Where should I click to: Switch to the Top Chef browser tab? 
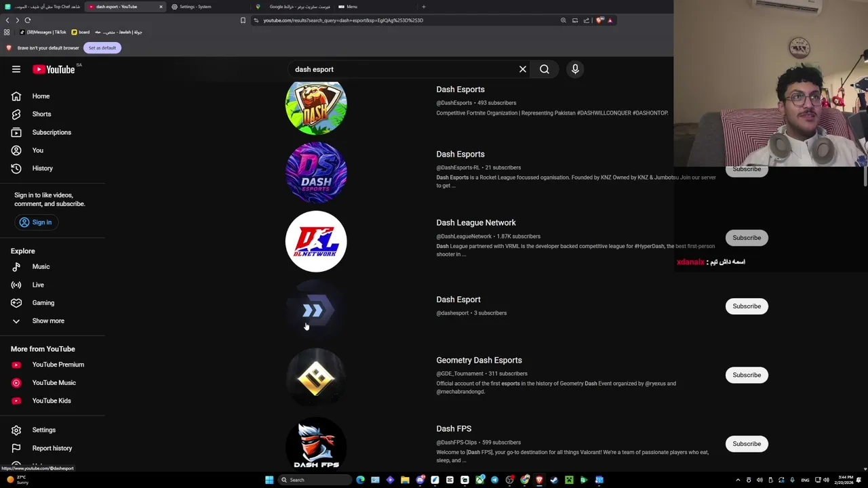click(x=43, y=7)
